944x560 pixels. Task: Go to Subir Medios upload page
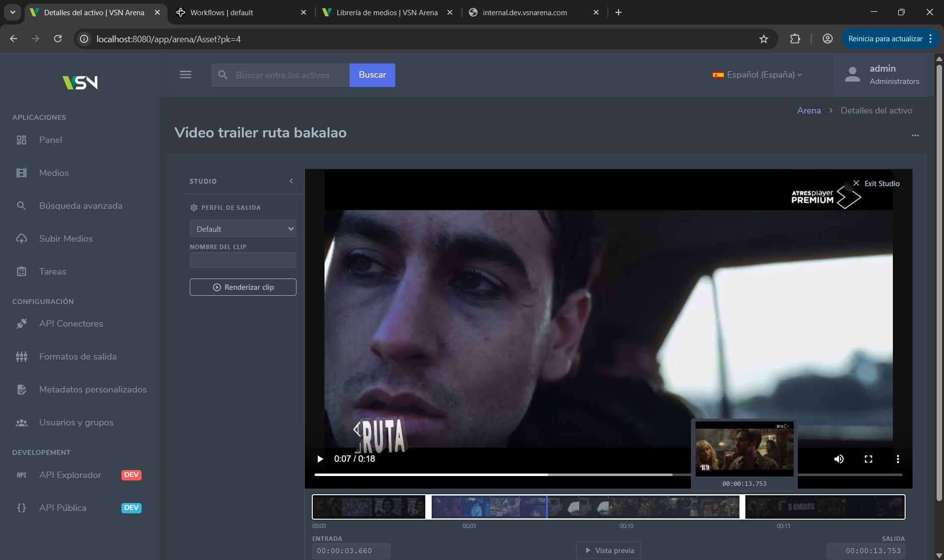66,239
